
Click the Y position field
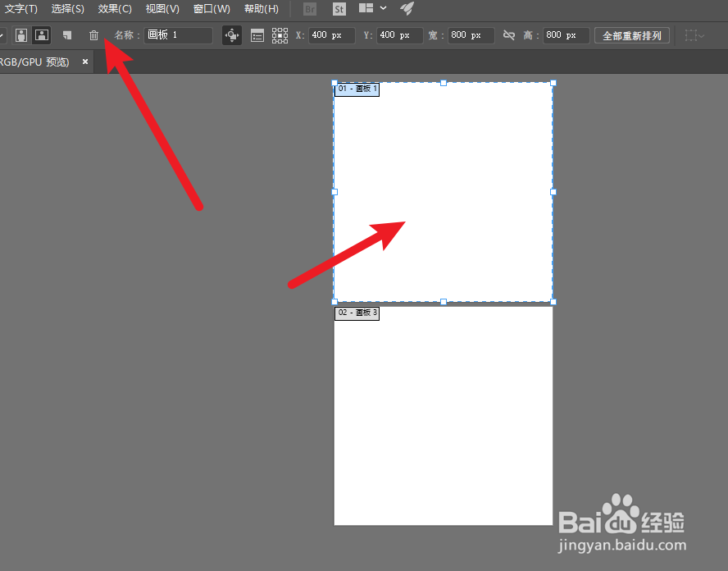pyautogui.click(x=400, y=35)
